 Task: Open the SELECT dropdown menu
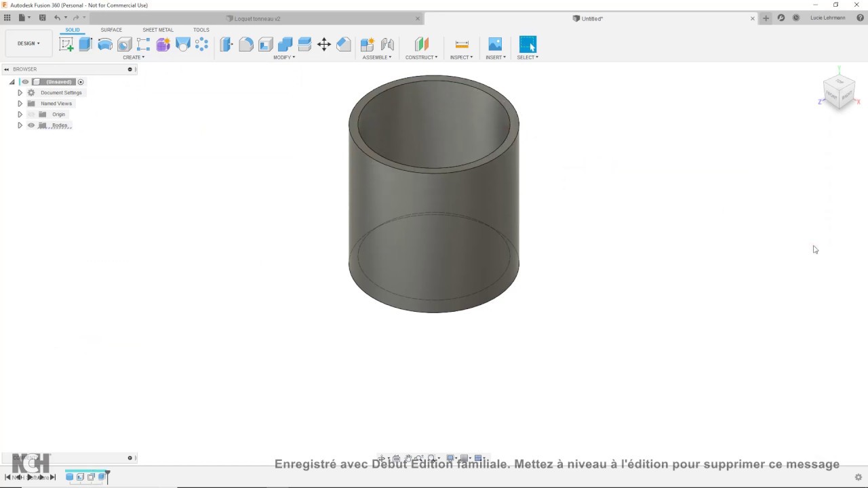coord(528,58)
